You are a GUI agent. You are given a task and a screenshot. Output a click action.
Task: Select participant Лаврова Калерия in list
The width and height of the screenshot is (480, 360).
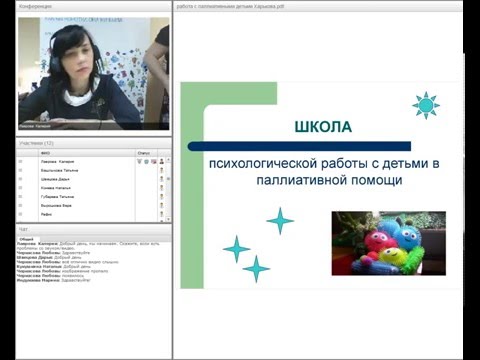(58, 161)
